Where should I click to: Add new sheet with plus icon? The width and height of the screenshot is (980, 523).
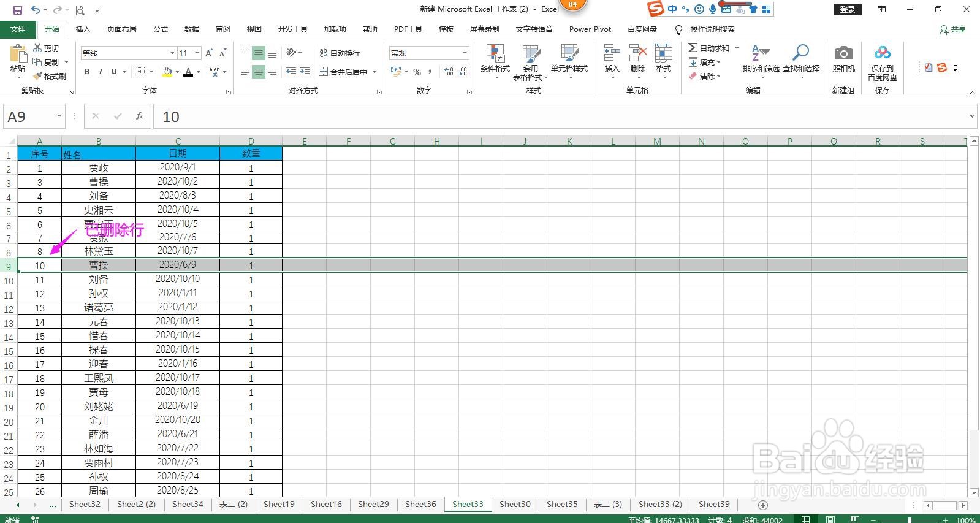coord(763,505)
